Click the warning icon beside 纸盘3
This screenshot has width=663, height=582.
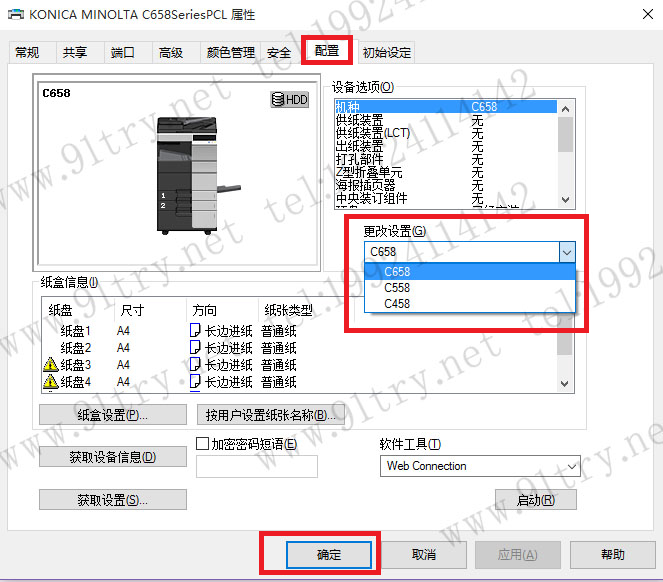(x=51, y=365)
